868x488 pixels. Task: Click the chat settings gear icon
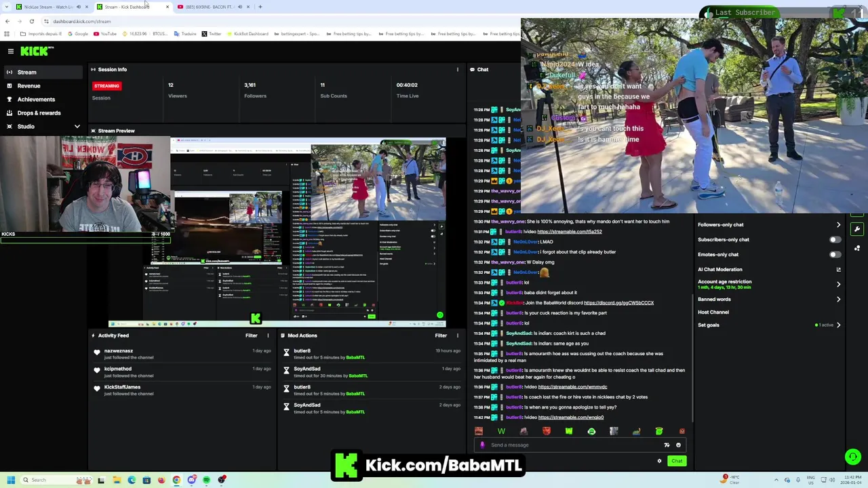pyautogui.click(x=659, y=461)
